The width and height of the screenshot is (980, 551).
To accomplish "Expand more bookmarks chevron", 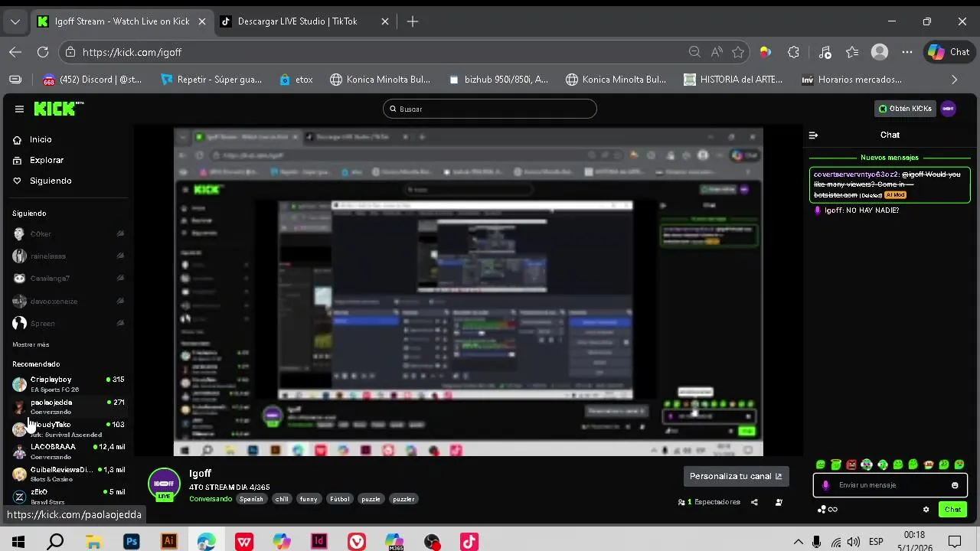I will [954, 79].
